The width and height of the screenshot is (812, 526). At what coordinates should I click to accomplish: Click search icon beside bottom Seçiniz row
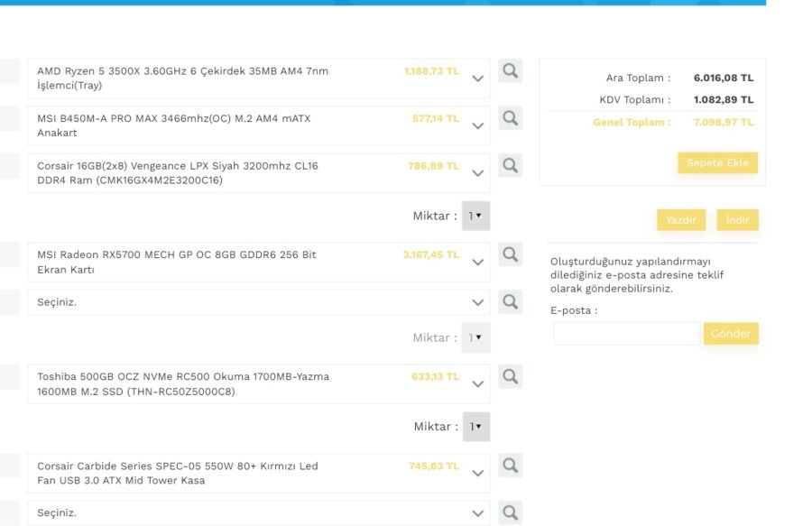tap(510, 512)
